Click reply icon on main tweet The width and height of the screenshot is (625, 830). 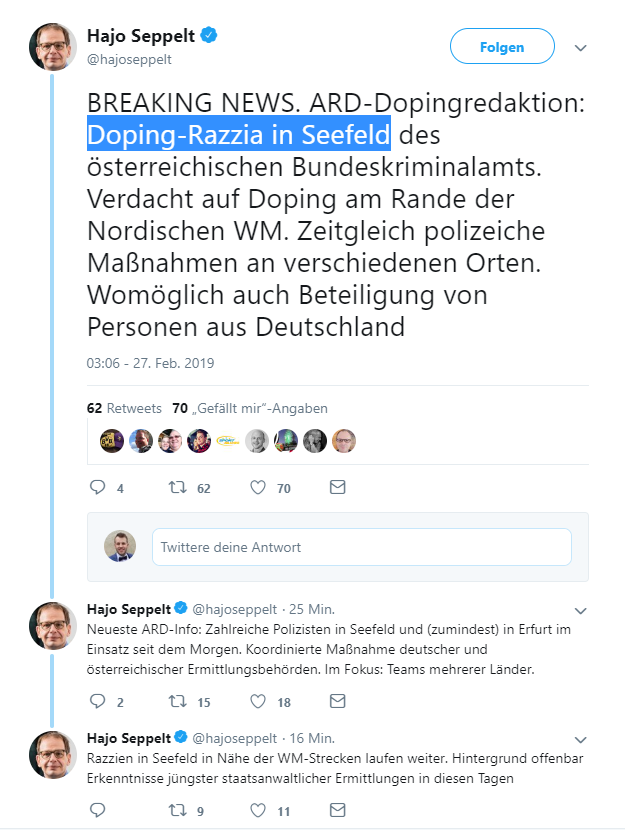pos(97,487)
